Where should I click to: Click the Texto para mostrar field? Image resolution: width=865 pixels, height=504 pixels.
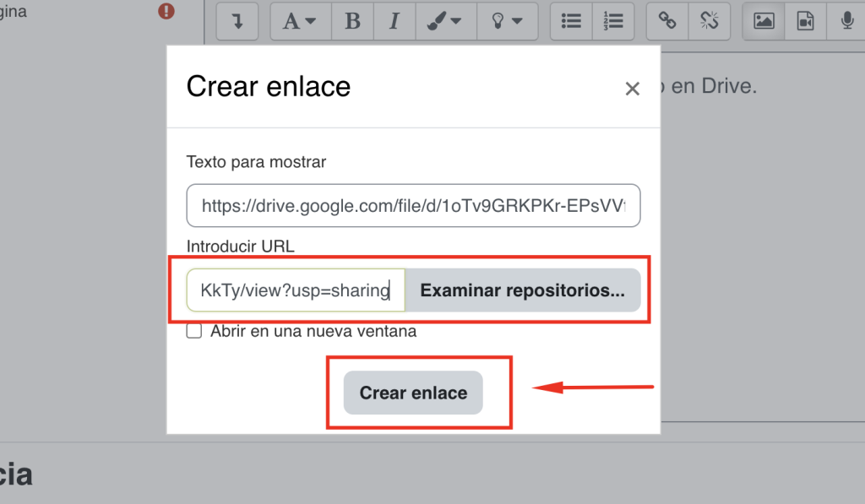[x=413, y=206]
